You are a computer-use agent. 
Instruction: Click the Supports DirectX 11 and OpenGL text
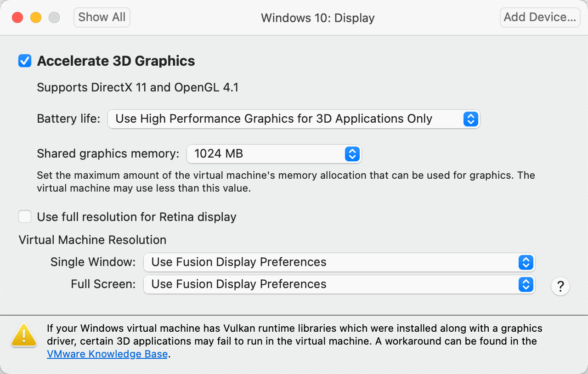pos(138,87)
